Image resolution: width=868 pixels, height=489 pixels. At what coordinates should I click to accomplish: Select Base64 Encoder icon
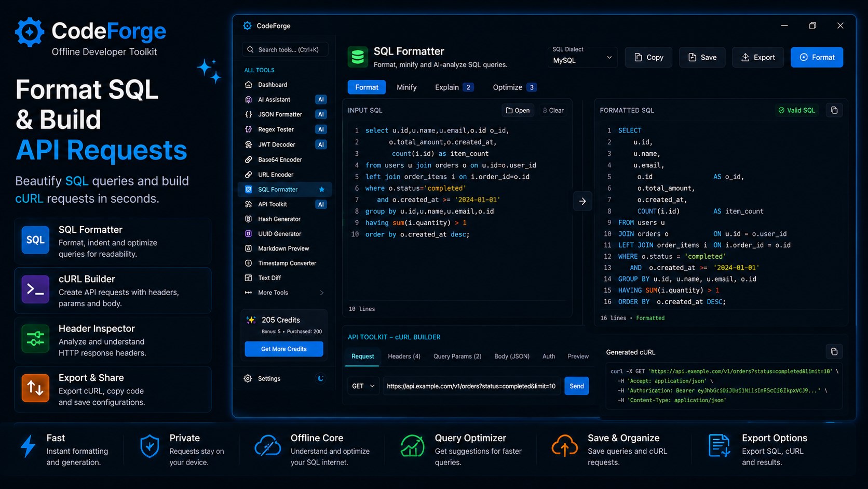249,160
